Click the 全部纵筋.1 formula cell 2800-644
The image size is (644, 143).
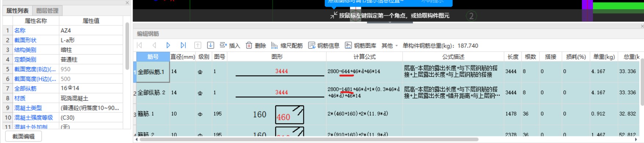click(364, 71)
